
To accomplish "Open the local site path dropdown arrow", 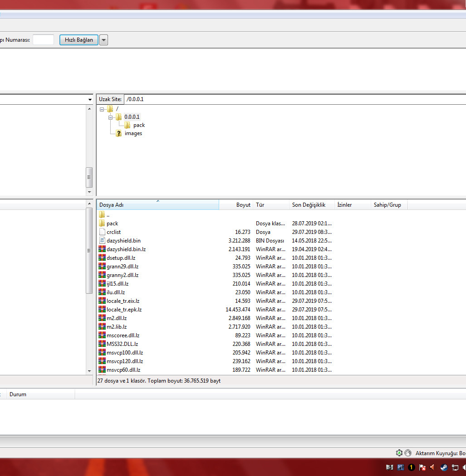I will (x=90, y=99).
